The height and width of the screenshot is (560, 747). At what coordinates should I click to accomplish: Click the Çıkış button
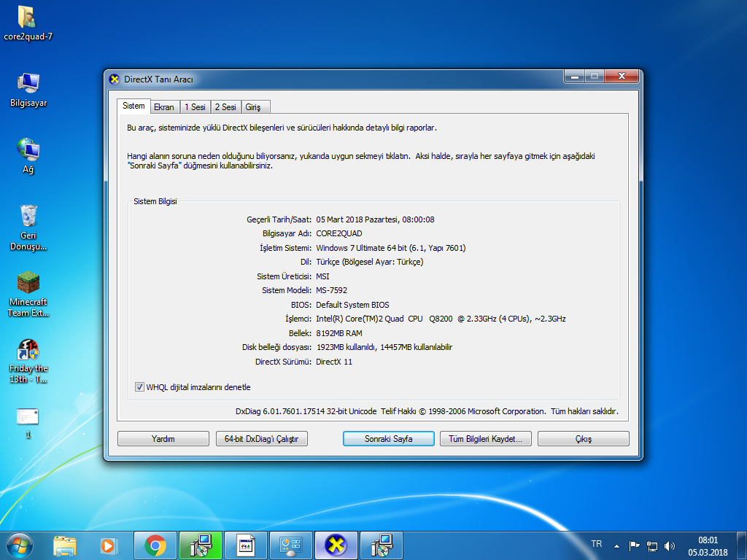click(583, 438)
